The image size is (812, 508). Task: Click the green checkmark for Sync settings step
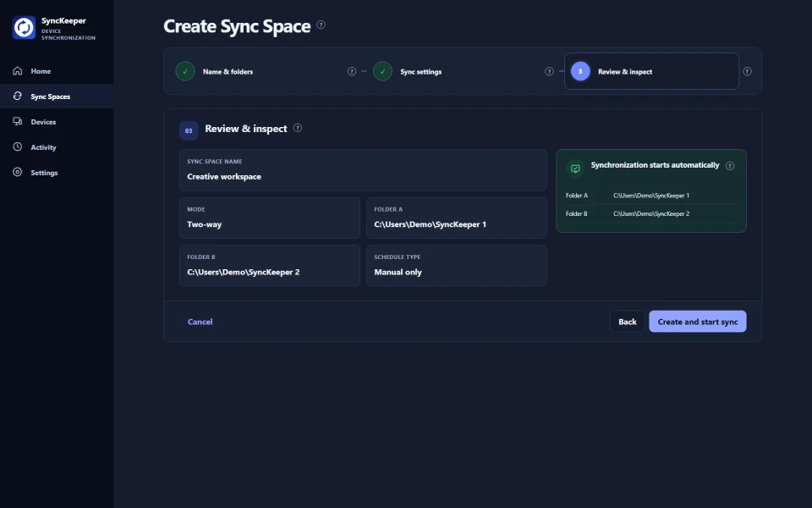point(382,71)
